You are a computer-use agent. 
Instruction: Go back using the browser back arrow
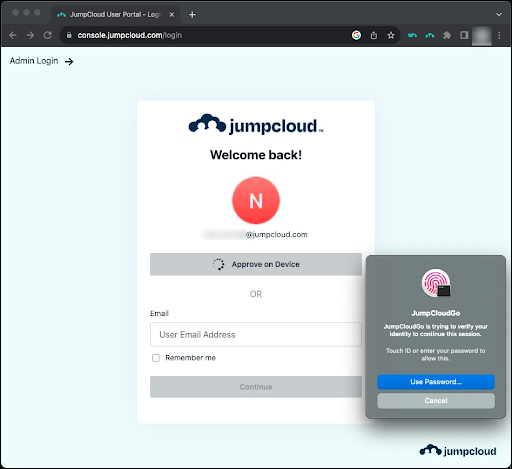tap(13, 35)
